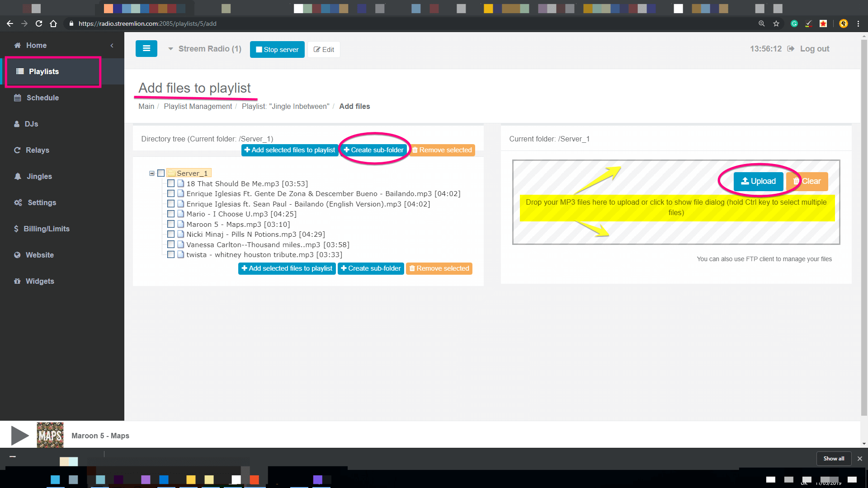Click the browser home icon

pos(53,23)
